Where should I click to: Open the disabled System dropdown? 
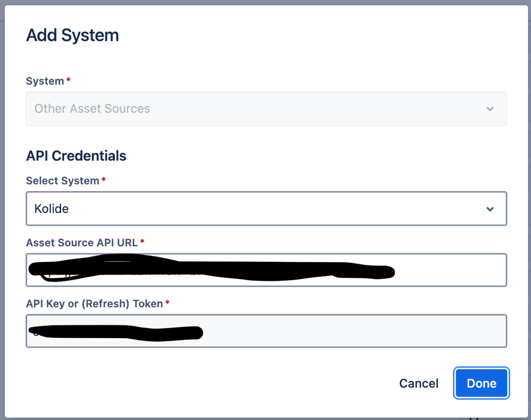pyautogui.click(x=266, y=109)
